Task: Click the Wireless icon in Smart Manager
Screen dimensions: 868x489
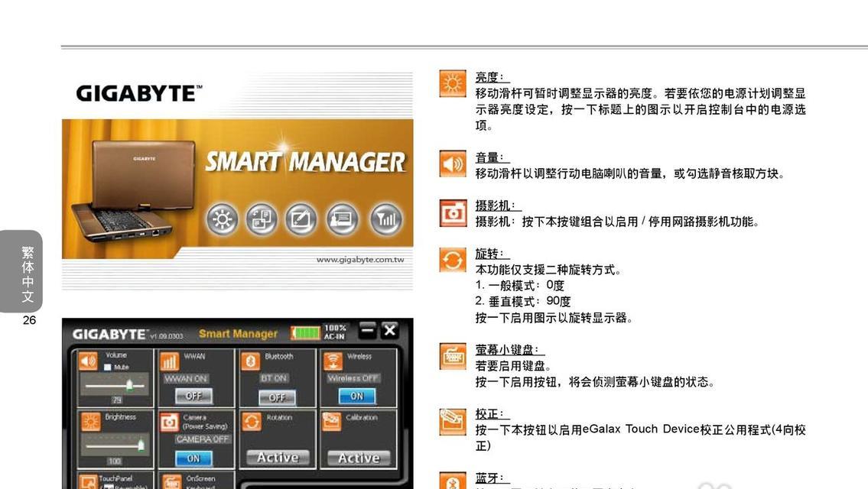Action: tap(333, 361)
